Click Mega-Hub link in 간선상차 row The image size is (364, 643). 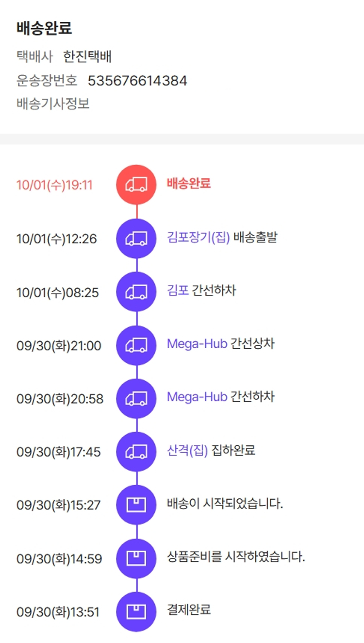[197, 344]
